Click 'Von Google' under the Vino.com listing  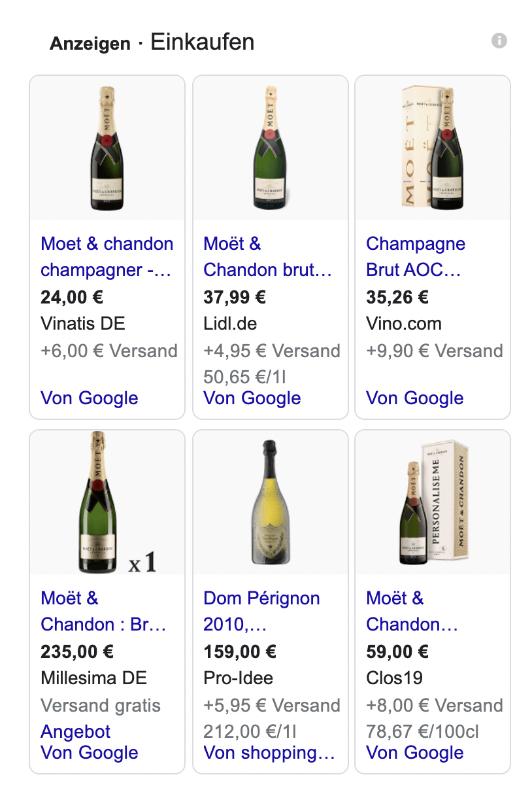pyautogui.click(x=415, y=398)
